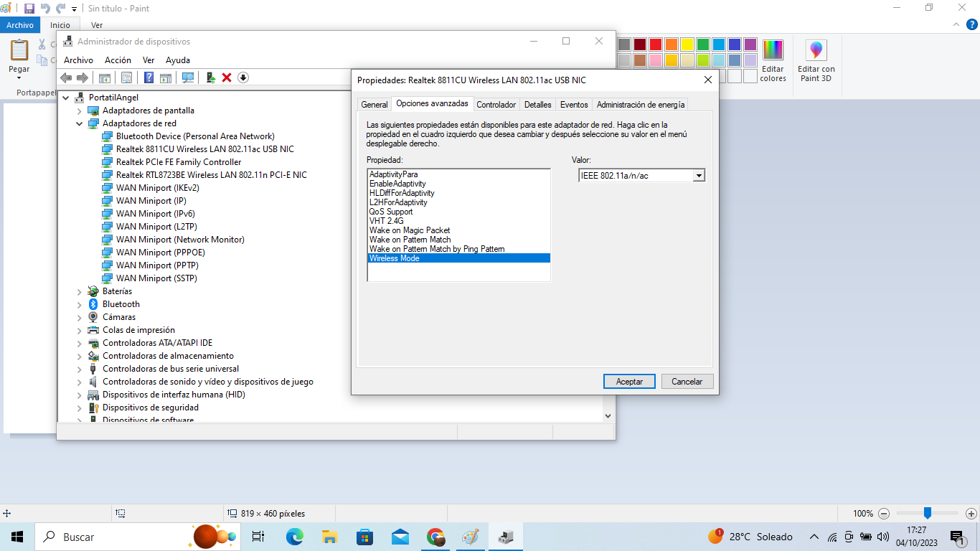Click the Forward arrow in Device Manager toolbar
This screenshot has width=980, height=551.
[x=83, y=77]
